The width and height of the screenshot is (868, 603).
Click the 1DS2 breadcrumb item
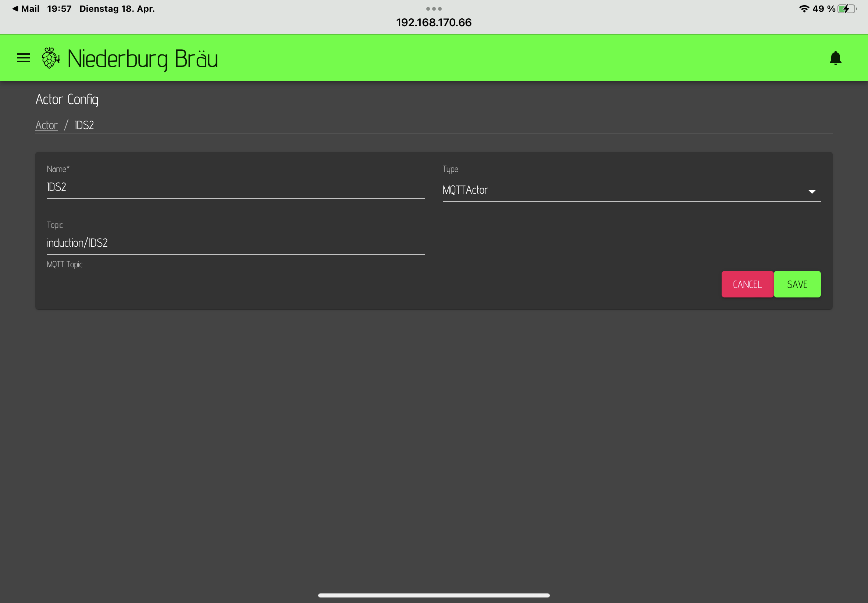84,125
